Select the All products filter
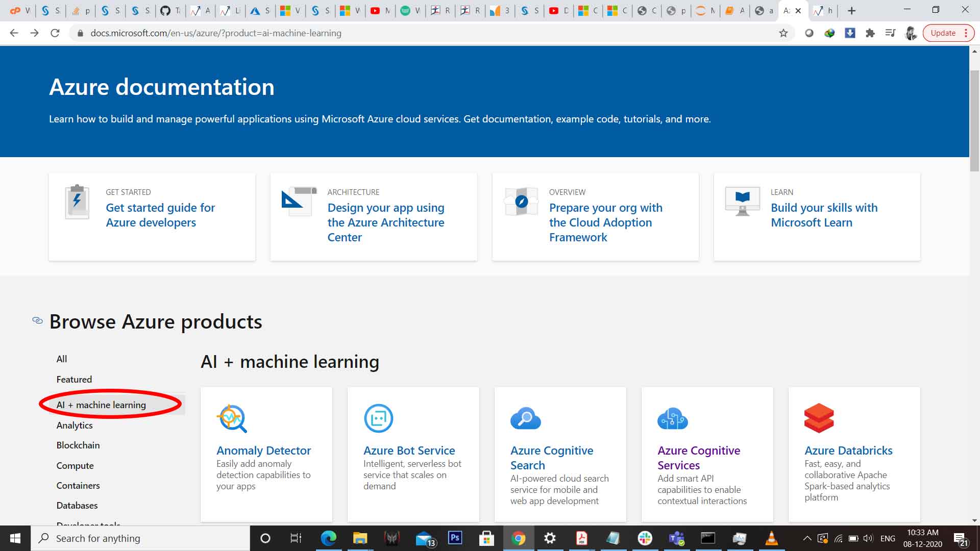 click(x=62, y=359)
